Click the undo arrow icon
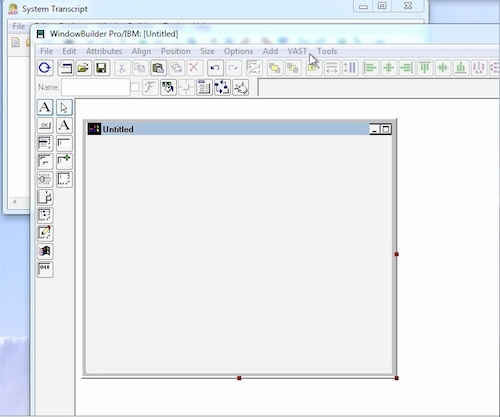Viewport: 500px width, 417px height. 215,68
